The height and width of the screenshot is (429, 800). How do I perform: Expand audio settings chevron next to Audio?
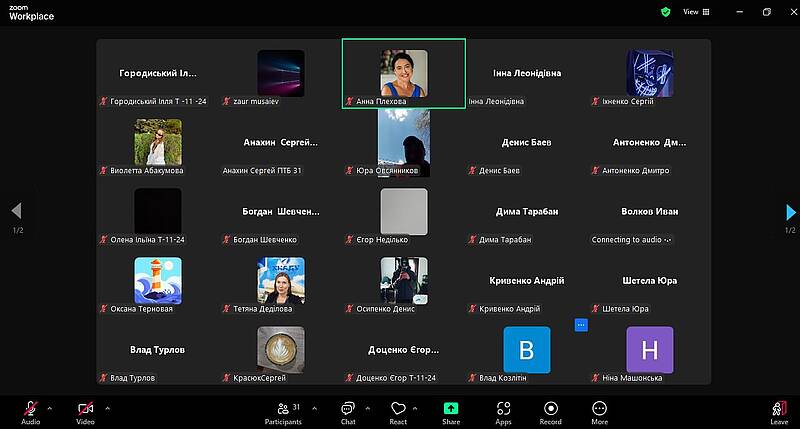pos(52,407)
